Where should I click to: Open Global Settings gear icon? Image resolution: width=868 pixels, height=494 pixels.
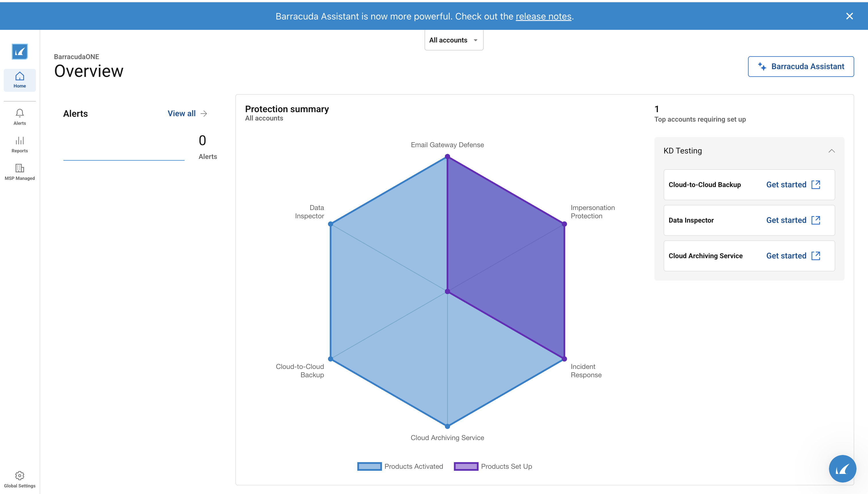[20, 475]
